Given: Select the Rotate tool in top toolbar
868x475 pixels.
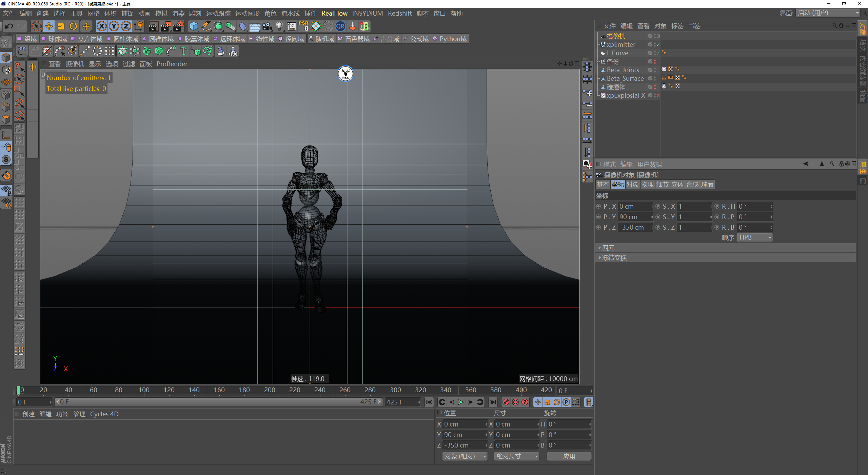Looking at the screenshot, I should pos(73,26).
